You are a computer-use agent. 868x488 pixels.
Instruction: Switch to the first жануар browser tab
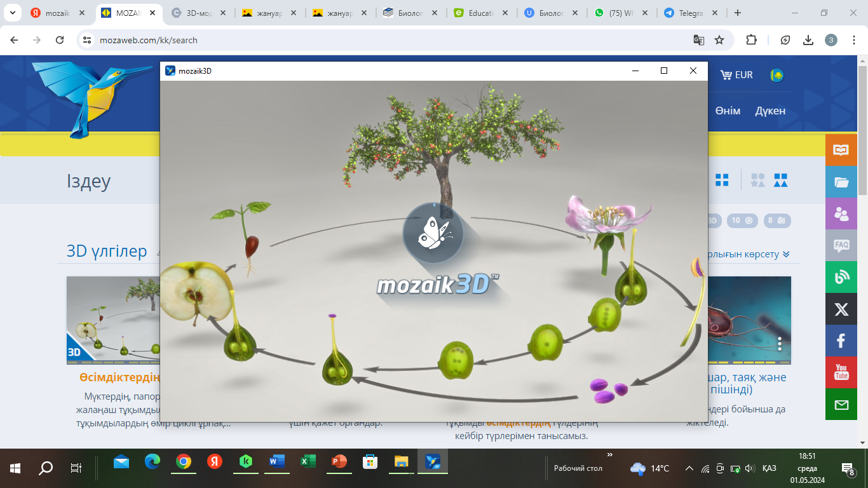coord(270,13)
